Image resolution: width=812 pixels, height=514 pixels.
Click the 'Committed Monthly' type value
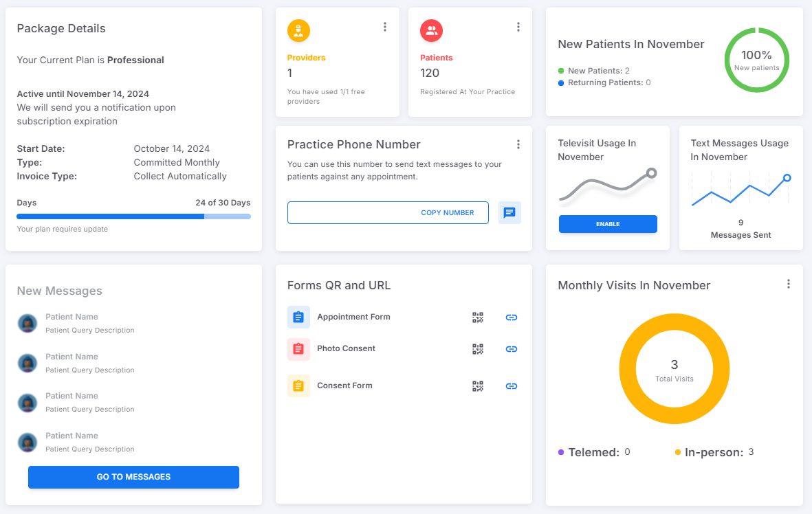pyautogui.click(x=177, y=163)
